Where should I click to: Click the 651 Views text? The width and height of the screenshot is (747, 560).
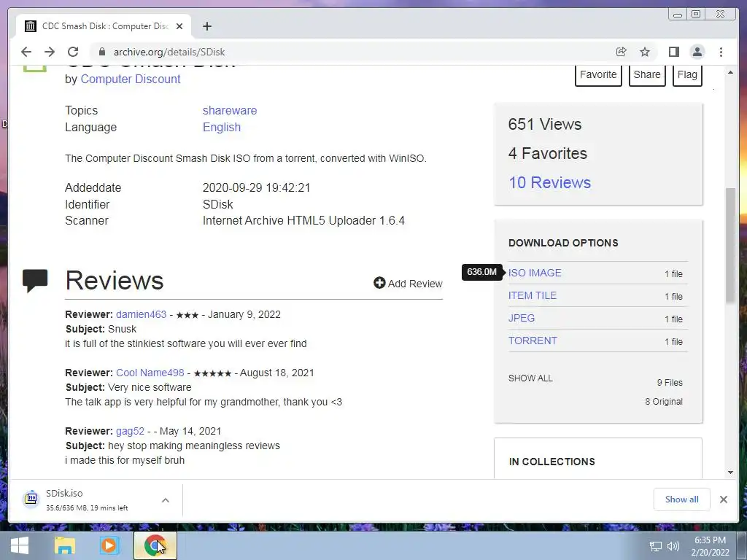tap(544, 124)
